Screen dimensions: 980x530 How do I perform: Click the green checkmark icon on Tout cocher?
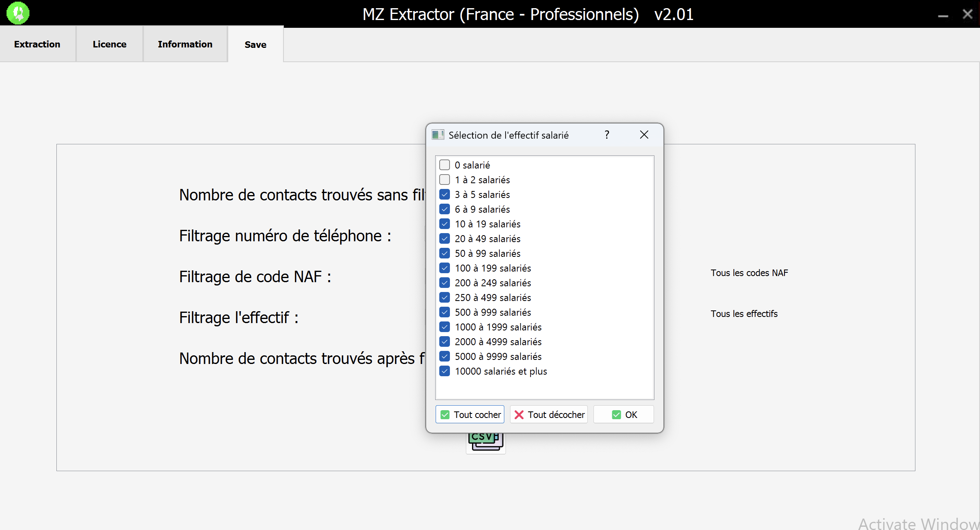point(445,414)
